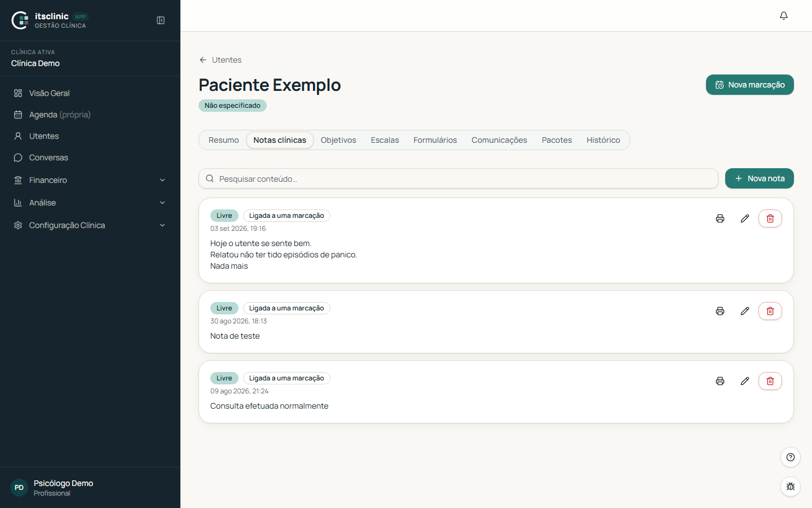Open Agenda (própria) in sidebar
The height and width of the screenshot is (508, 812).
(90, 115)
